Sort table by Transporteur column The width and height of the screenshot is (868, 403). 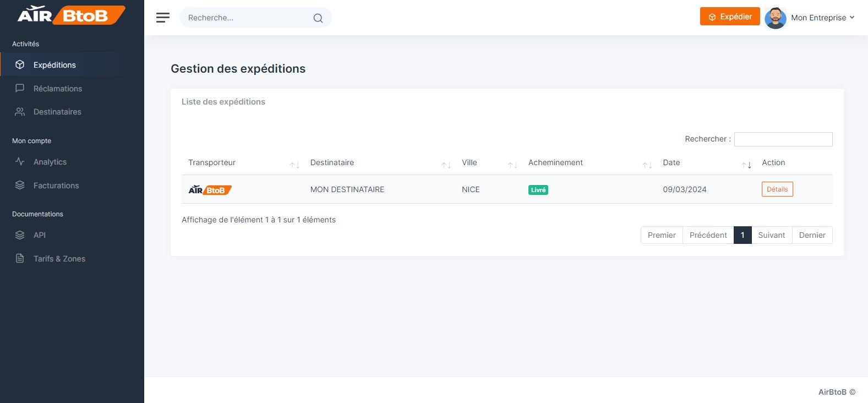tap(212, 162)
